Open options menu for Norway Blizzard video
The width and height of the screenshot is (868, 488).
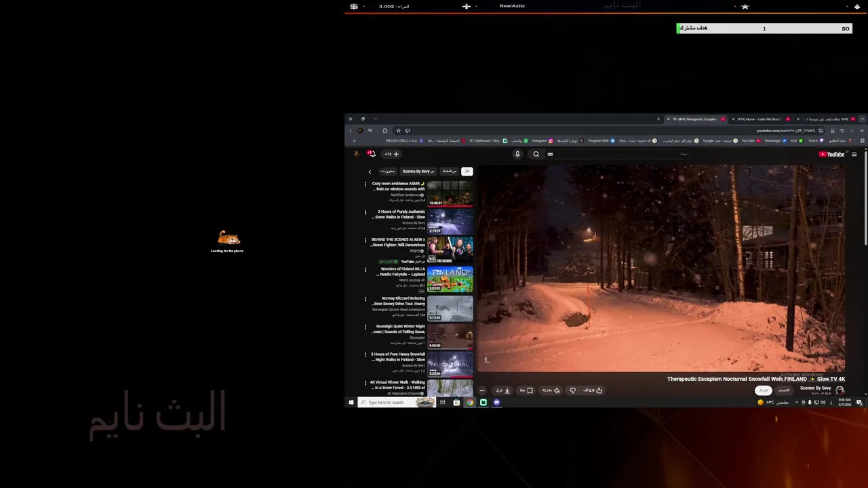[x=366, y=299]
